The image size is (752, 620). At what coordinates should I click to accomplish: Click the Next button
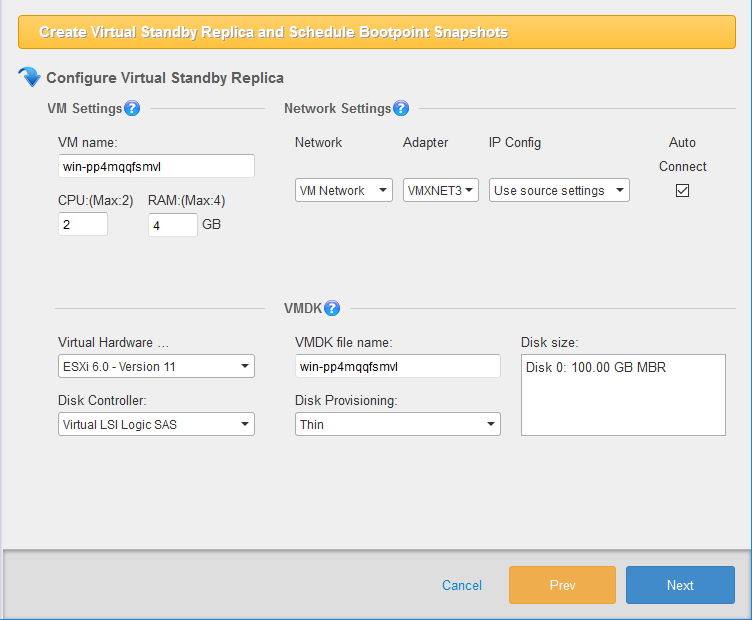click(680, 585)
